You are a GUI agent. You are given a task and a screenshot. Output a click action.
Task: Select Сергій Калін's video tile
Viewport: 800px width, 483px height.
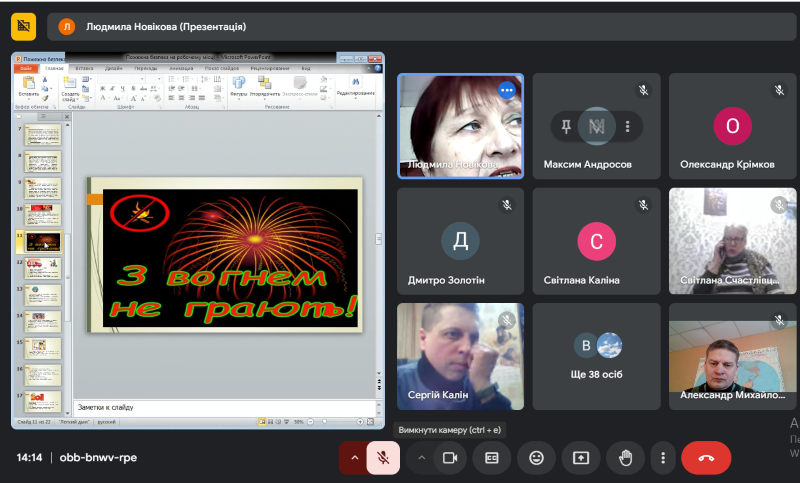coord(460,355)
